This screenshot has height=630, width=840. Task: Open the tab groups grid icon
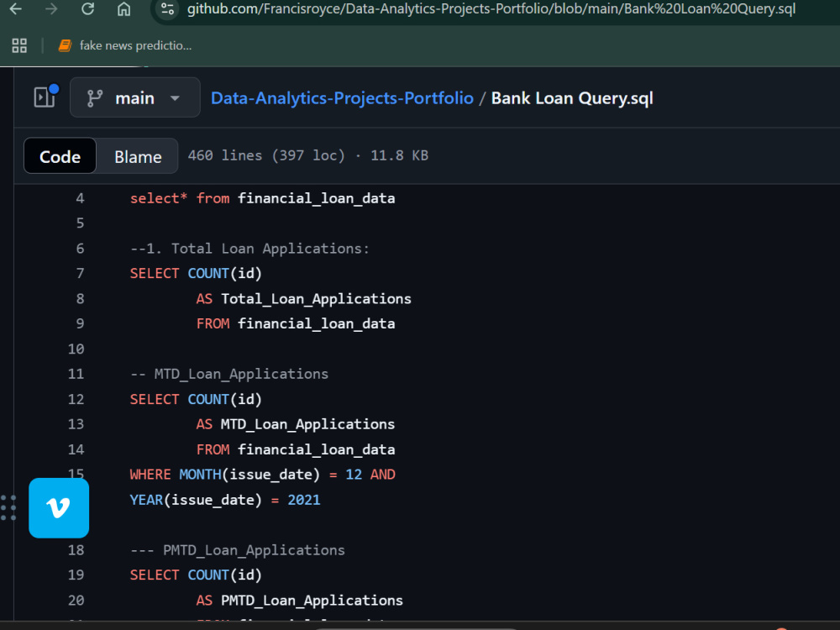pos(19,46)
